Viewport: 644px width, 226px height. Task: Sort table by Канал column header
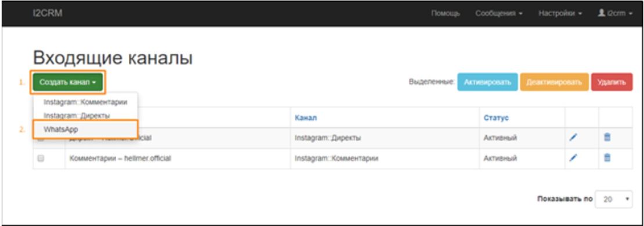point(306,118)
